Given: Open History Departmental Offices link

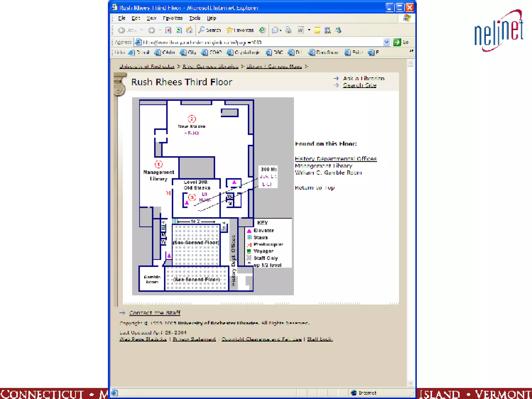Looking at the screenshot, I should coord(336,158).
